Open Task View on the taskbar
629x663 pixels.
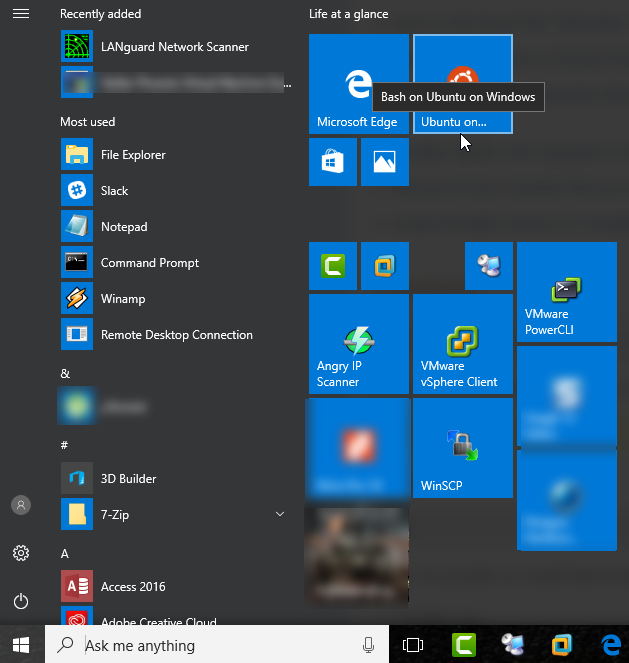click(x=413, y=645)
